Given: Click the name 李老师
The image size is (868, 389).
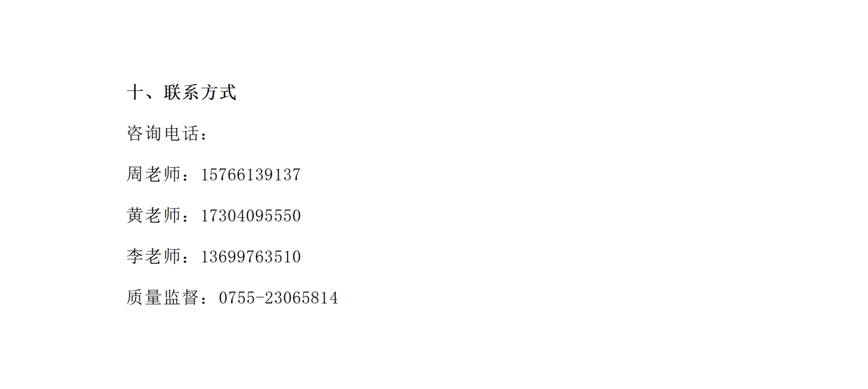Looking at the screenshot, I should pyautogui.click(x=154, y=257).
